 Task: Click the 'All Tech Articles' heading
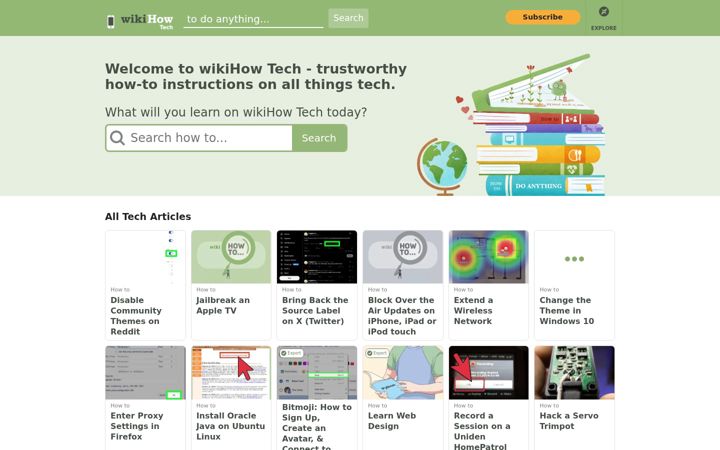point(148,216)
